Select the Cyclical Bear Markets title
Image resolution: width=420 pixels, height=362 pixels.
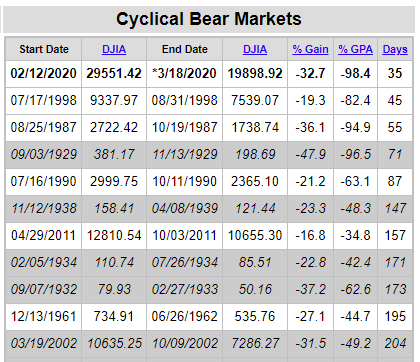tap(209, 19)
